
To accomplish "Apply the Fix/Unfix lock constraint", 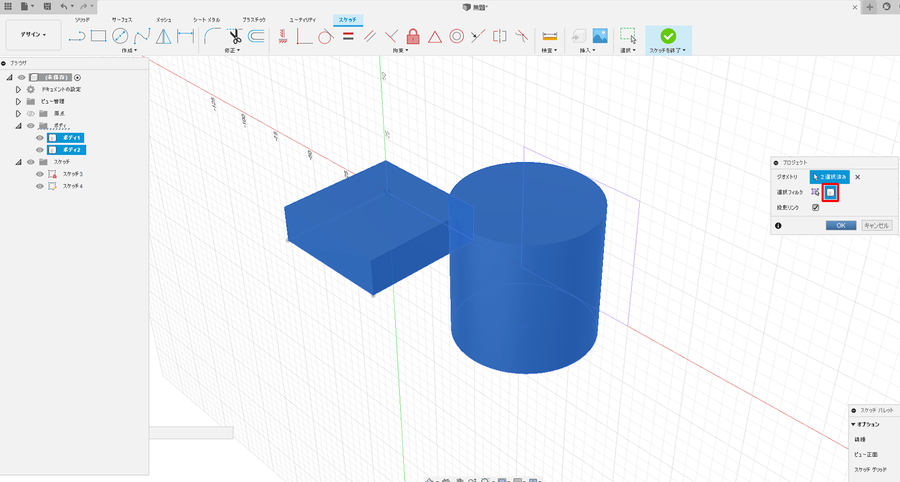I will [413, 36].
